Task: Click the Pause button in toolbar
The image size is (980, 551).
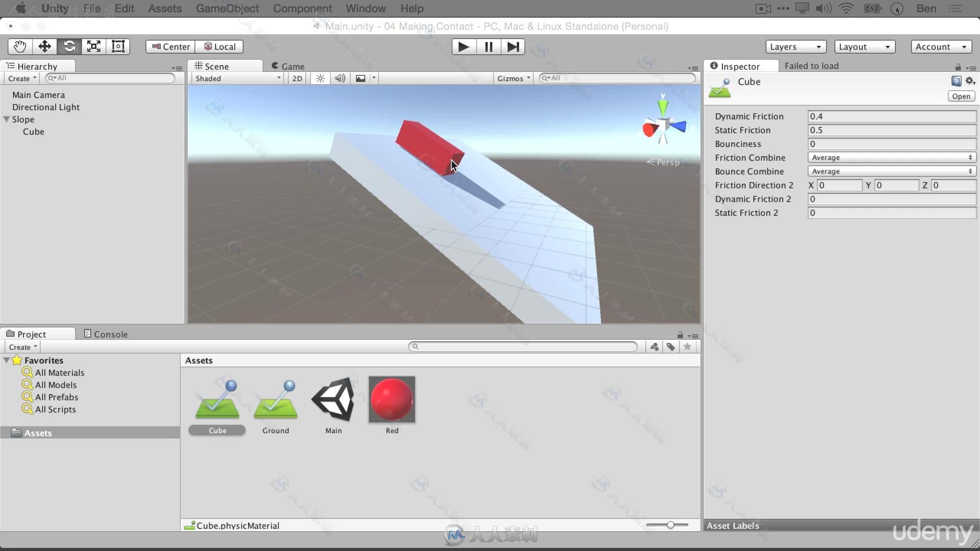Action: click(x=488, y=46)
